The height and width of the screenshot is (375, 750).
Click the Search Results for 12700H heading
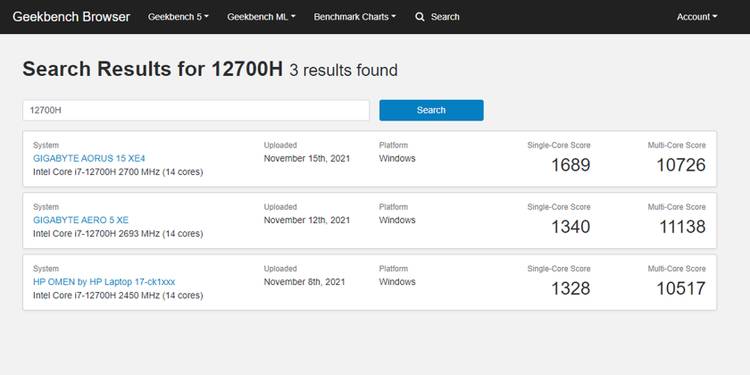coord(153,69)
